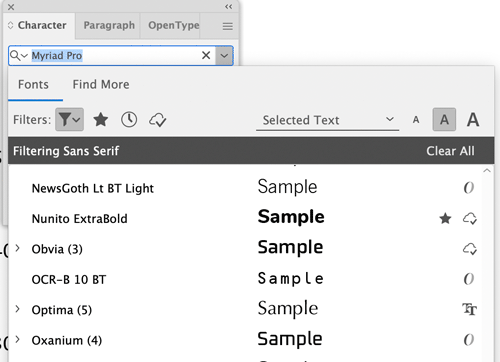The height and width of the screenshot is (362, 500).
Task: Switch to the Paragraph tab
Action: click(x=109, y=25)
